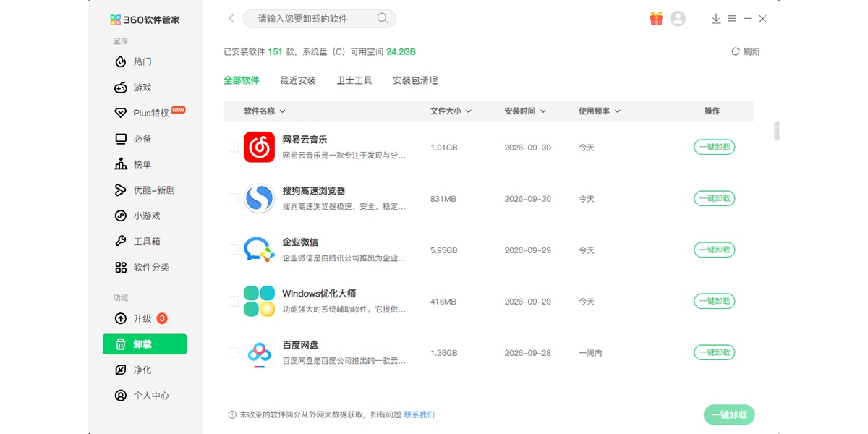Tick the checkbox for 企业微信

(234, 250)
